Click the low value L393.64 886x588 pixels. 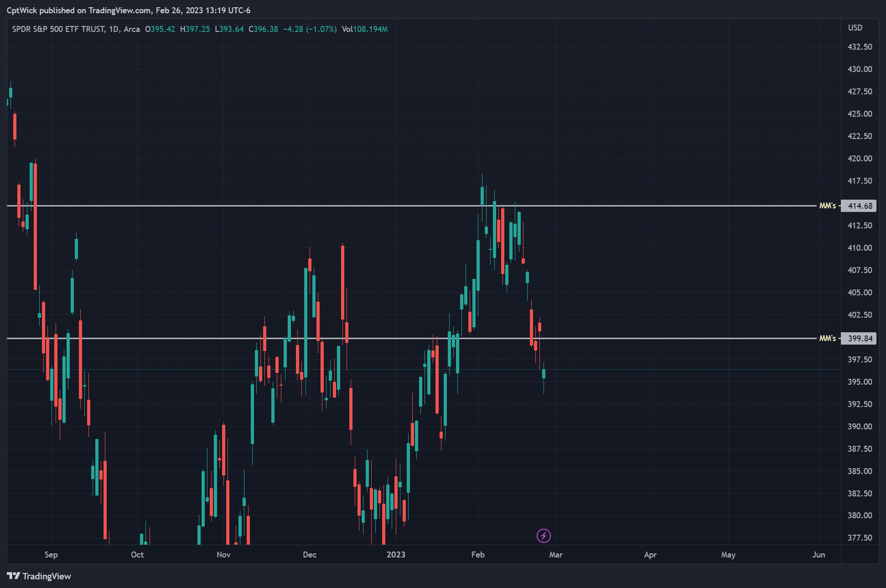pos(229,29)
